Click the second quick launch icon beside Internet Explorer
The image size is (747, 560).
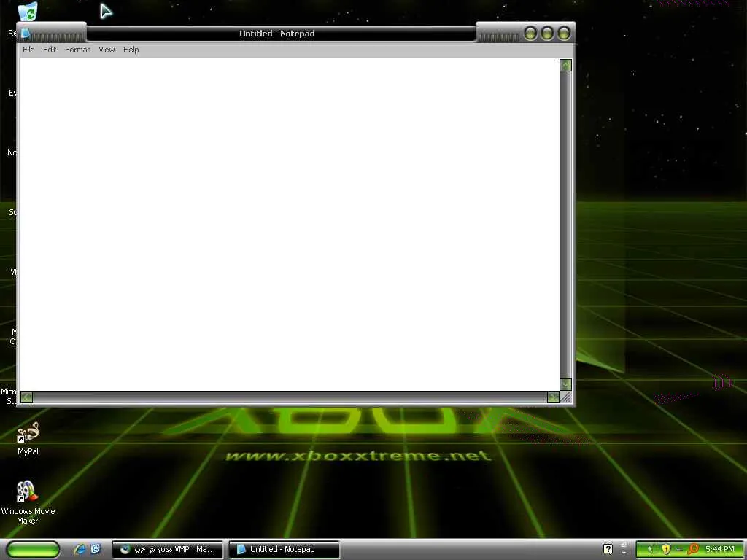coord(96,549)
